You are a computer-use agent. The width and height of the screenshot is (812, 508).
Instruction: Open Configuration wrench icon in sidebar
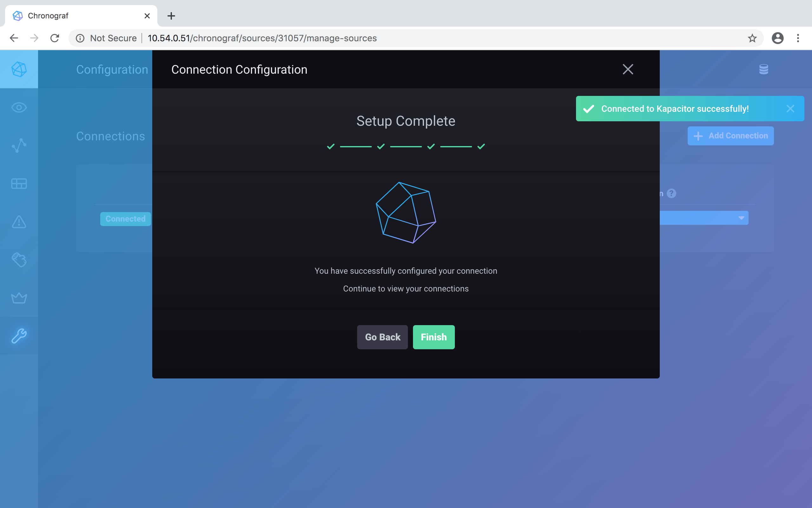point(19,336)
